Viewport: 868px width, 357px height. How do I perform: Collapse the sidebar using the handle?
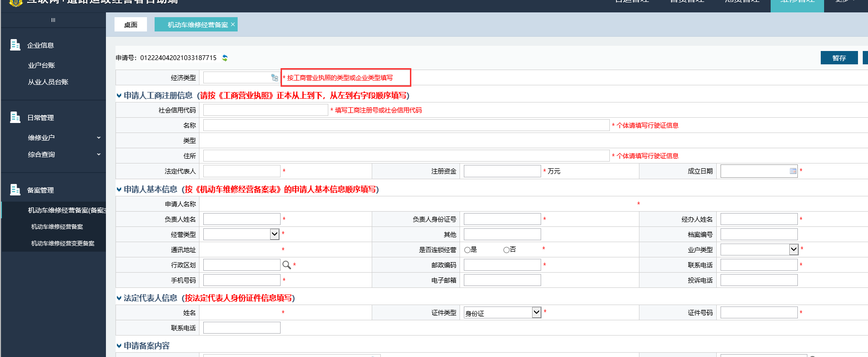pyautogui.click(x=53, y=20)
